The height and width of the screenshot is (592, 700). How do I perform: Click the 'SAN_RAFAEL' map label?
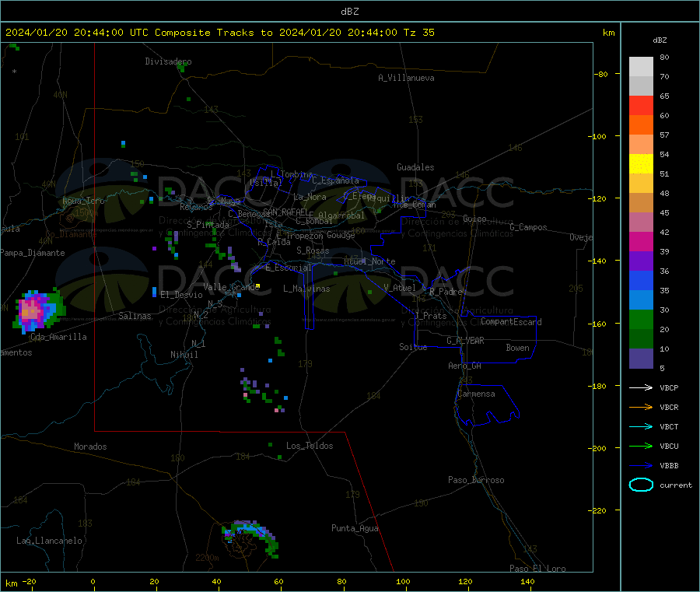[x=285, y=212]
